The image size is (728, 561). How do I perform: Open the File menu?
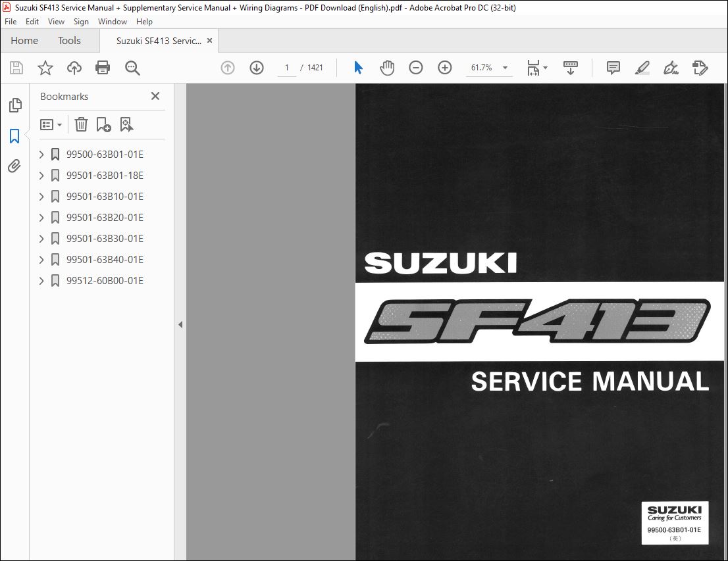11,21
